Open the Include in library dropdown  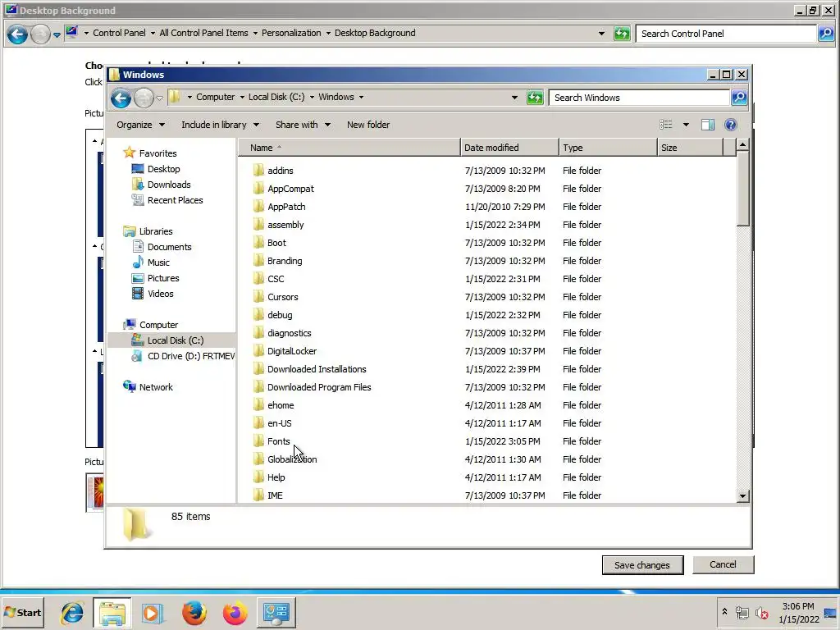click(220, 125)
